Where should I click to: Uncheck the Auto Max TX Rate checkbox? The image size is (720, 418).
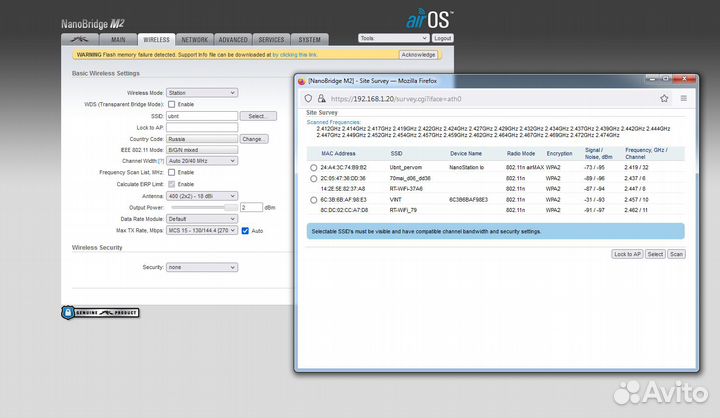point(245,231)
